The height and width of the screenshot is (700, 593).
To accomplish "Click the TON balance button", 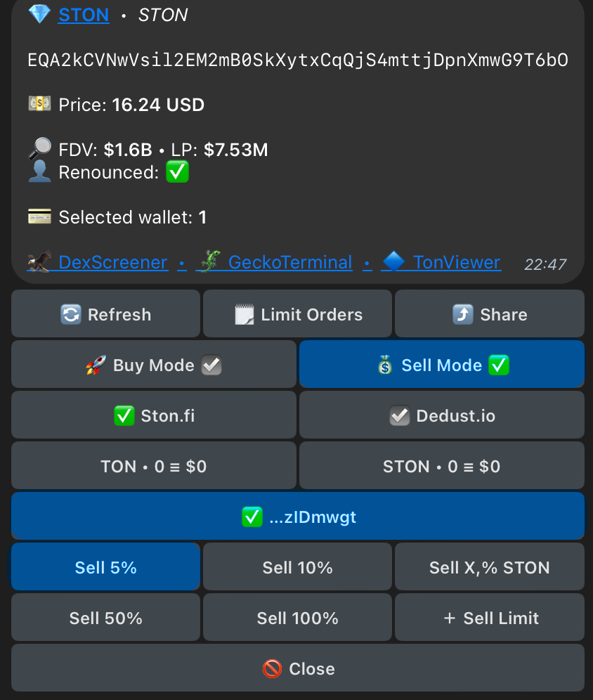I will 154,466.
